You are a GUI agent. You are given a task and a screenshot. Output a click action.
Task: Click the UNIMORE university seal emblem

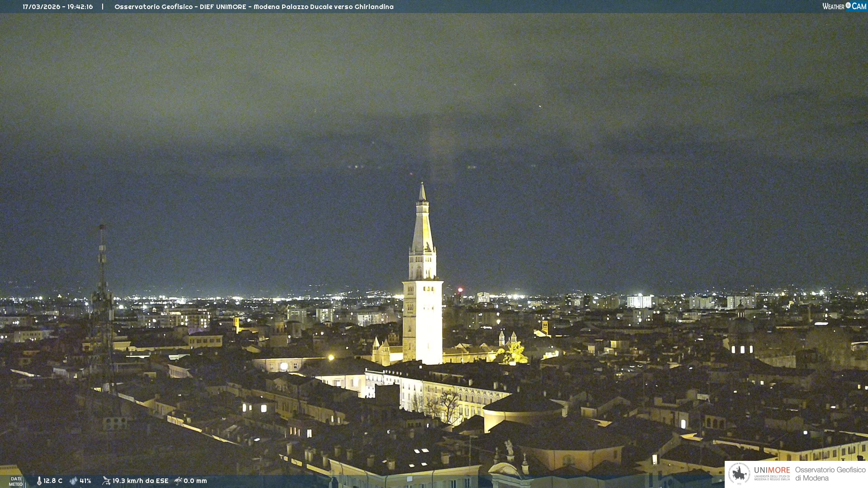pyautogui.click(x=739, y=474)
